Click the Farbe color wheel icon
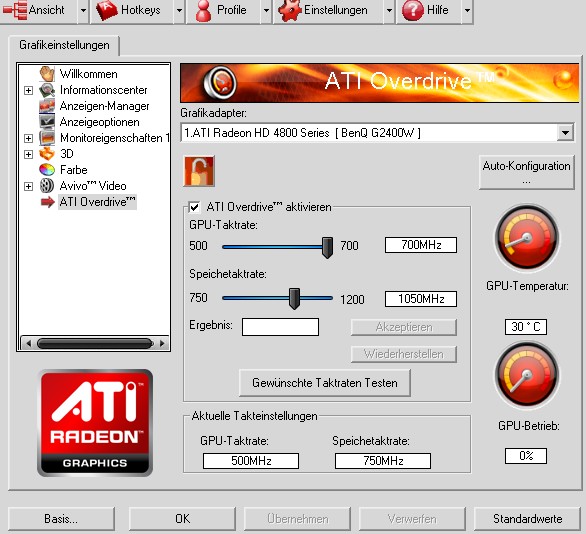Screen dimensions: 586x534 tap(47, 170)
